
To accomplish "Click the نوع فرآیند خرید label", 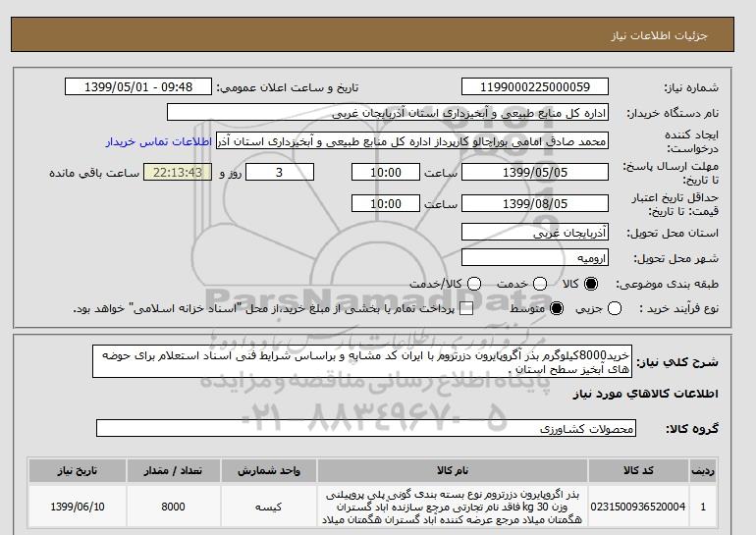I will coord(679,308).
